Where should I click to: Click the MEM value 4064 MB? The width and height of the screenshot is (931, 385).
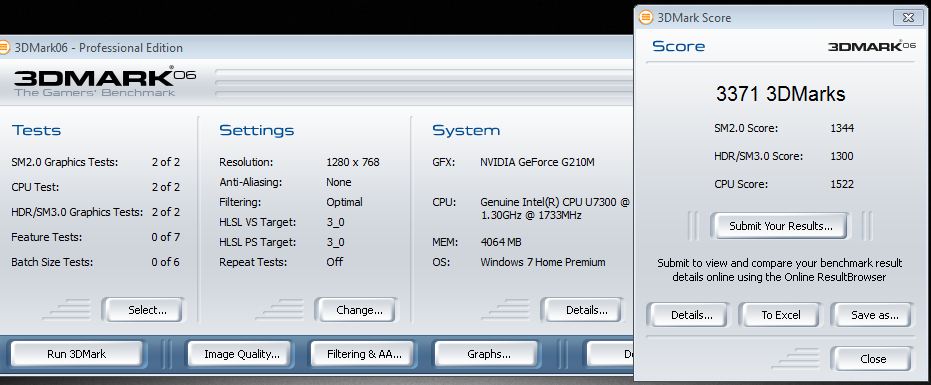(501, 242)
